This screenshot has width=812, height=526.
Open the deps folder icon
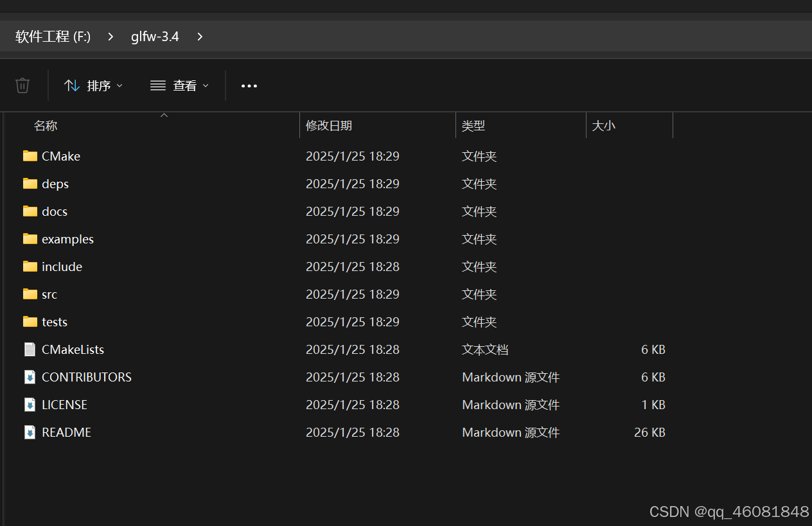click(x=30, y=184)
